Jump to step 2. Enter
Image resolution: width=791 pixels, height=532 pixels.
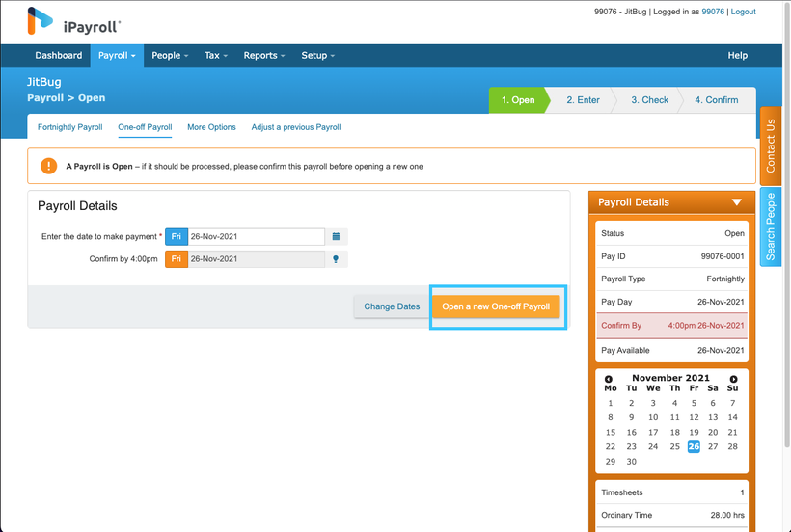tap(583, 100)
